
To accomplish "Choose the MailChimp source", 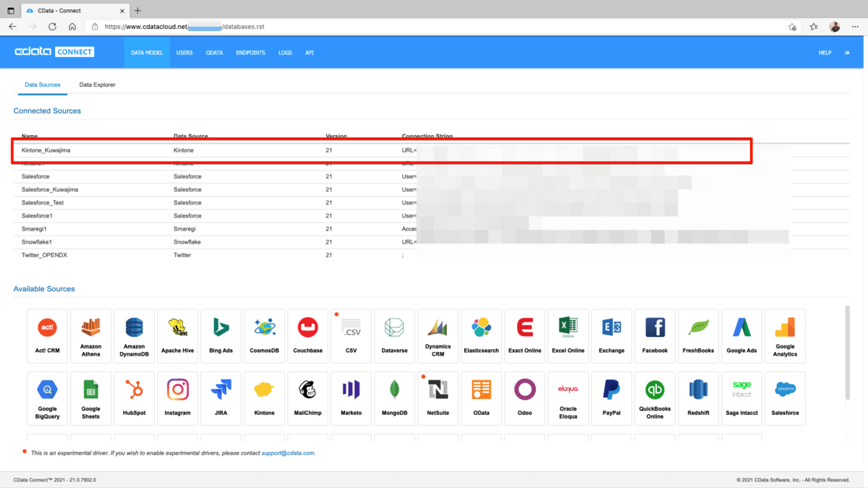I will tap(307, 398).
